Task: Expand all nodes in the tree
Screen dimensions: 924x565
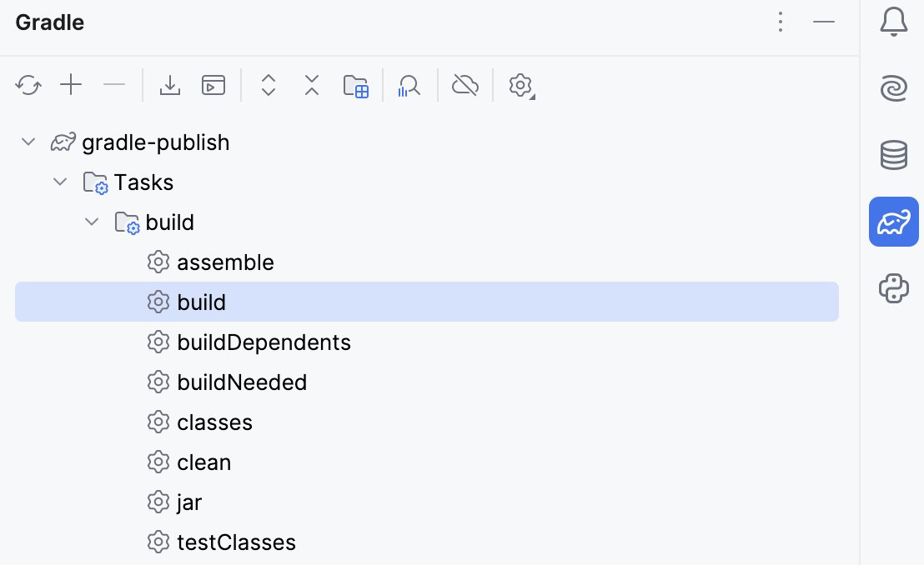Action: (x=268, y=84)
